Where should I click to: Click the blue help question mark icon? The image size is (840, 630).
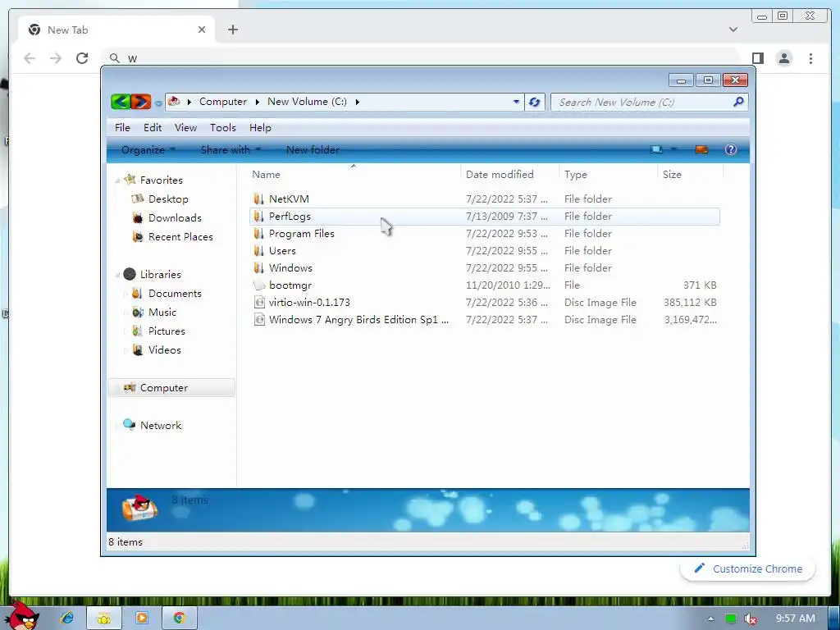[x=731, y=149]
